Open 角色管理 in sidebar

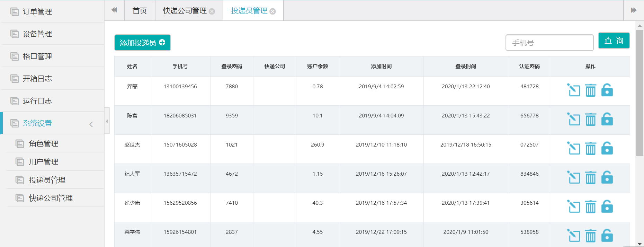(x=44, y=144)
